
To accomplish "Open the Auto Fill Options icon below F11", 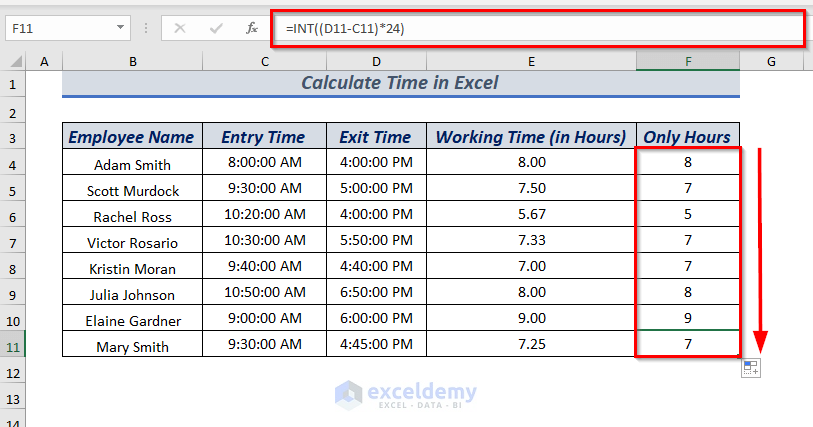I will click(x=751, y=368).
